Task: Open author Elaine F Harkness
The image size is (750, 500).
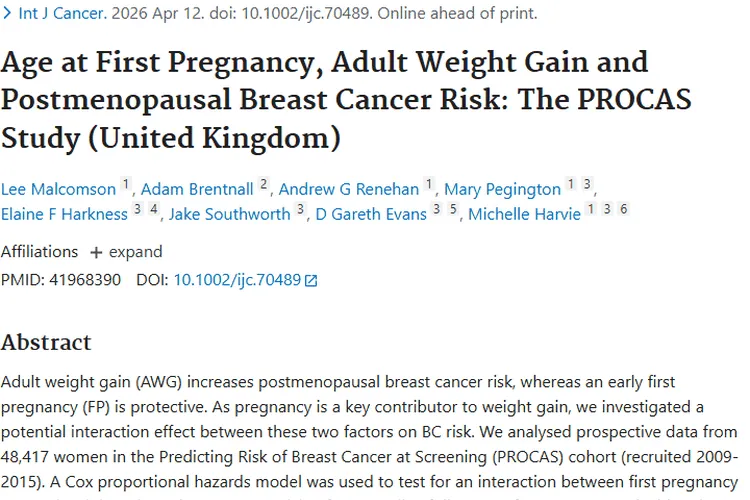Action: [x=65, y=214]
